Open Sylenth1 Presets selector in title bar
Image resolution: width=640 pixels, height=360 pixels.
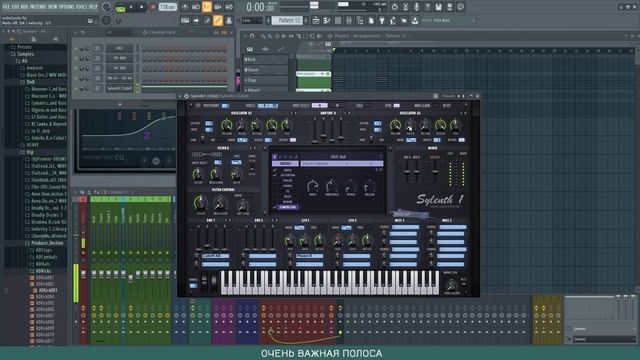coord(448,96)
